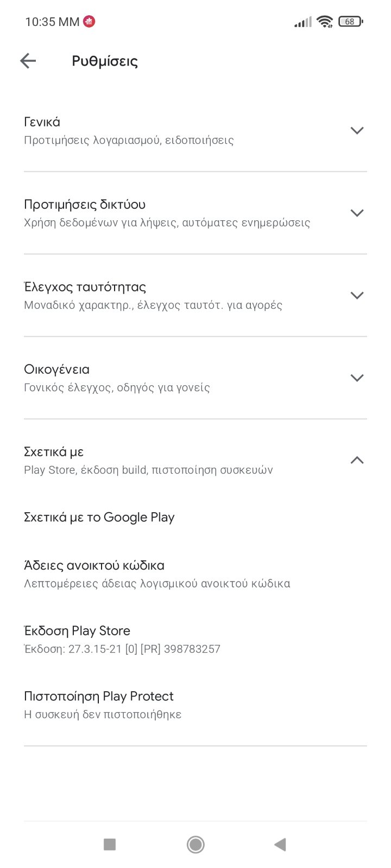This screenshot has width=391, height=868.
Task: Tap the back arrow in header
Action: point(28,61)
